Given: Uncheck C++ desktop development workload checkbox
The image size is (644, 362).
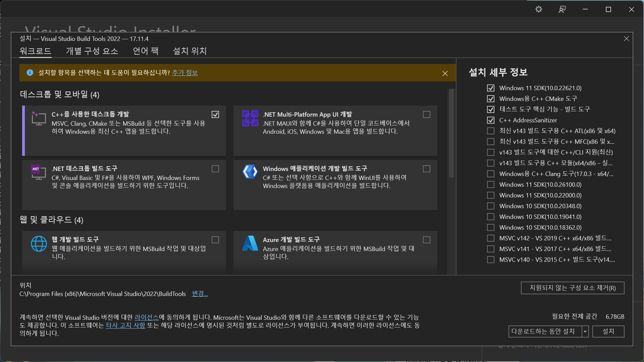Looking at the screenshot, I should point(215,115).
